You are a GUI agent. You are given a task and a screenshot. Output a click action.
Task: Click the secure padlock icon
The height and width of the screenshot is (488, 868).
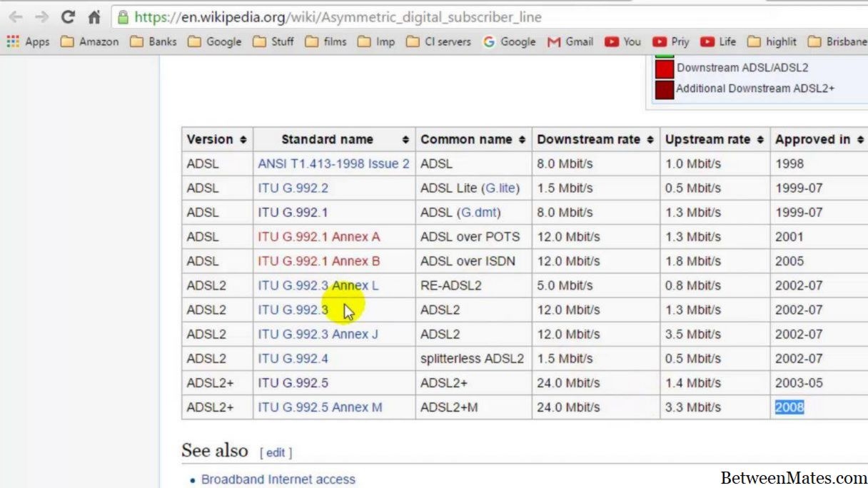point(123,17)
